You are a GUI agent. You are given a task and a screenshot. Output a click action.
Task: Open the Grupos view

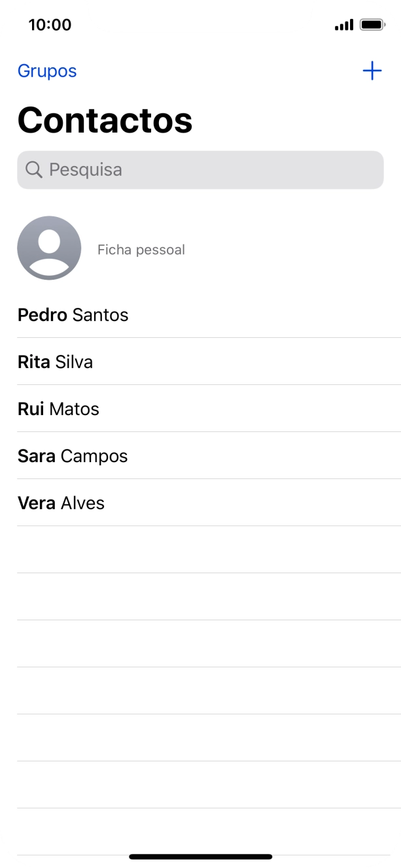coord(46,70)
